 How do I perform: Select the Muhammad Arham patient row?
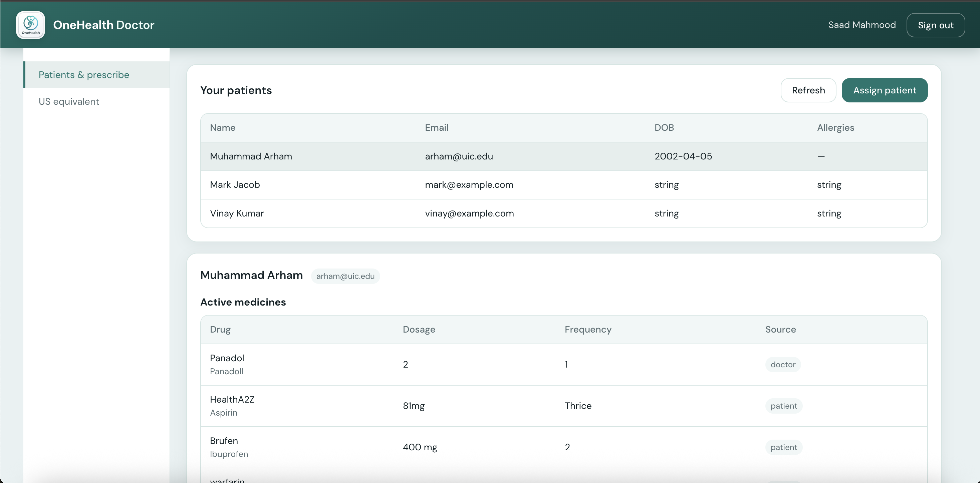pos(251,156)
